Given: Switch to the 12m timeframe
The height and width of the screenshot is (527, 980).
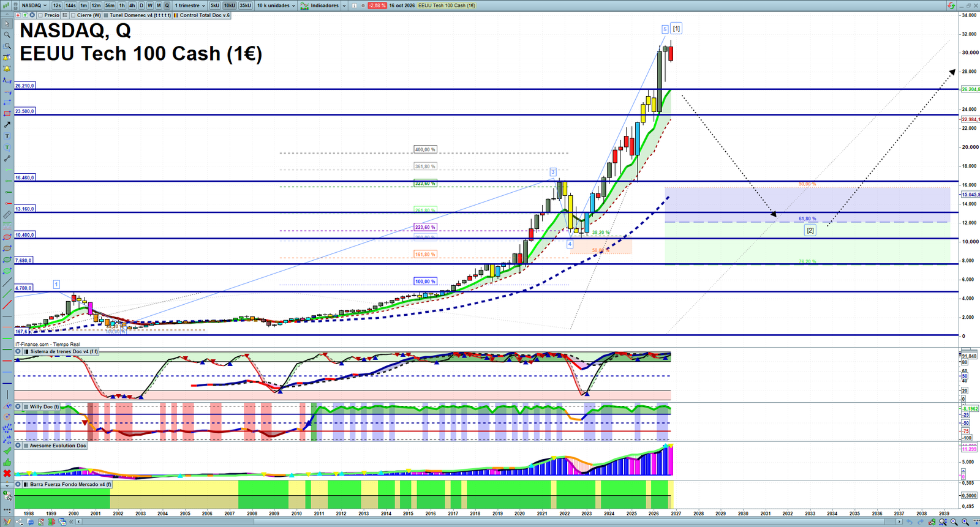Looking at the screenshot, I should 96,6.
